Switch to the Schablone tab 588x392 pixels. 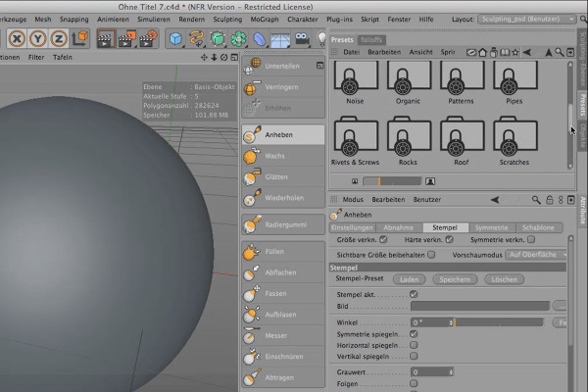[x=538, y=227]
